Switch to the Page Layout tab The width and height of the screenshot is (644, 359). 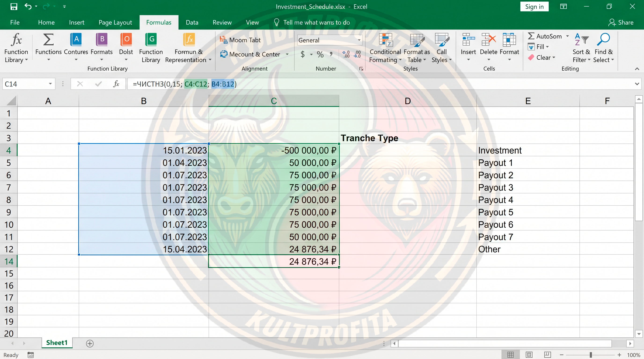115,22
